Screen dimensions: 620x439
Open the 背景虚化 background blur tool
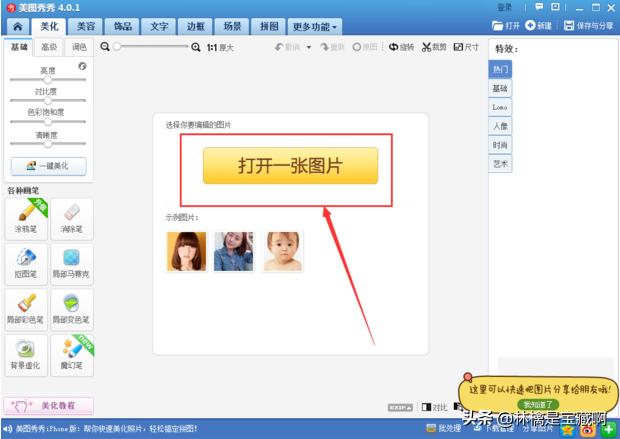[27, 353]
